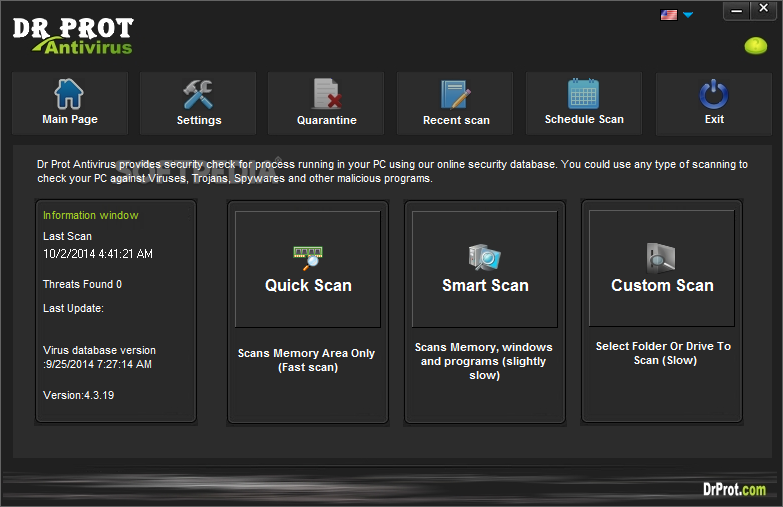Start Smart Scan via its title text
Viewport: 783px width, 507px height.
point(485,285)
